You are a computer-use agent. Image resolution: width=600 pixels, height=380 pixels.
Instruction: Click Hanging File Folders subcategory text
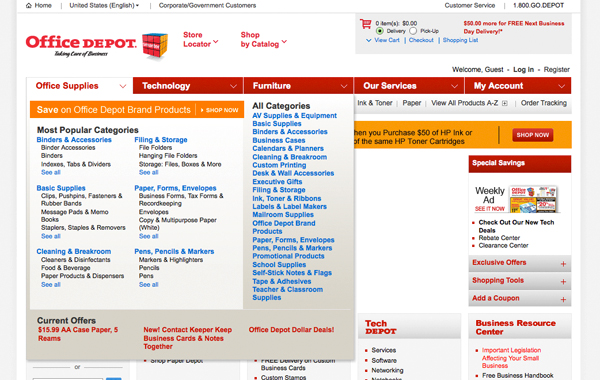(168, 156)
